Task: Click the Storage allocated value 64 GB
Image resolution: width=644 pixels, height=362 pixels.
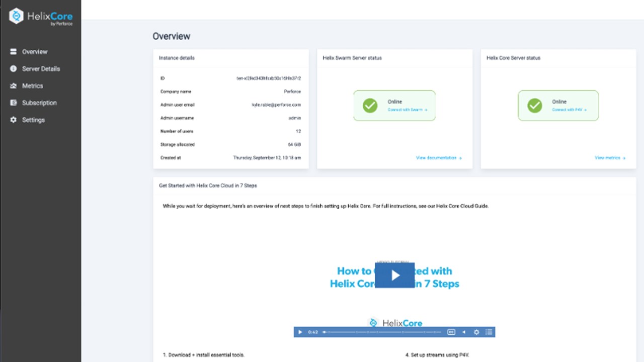Action: click(x=294, y=145)
